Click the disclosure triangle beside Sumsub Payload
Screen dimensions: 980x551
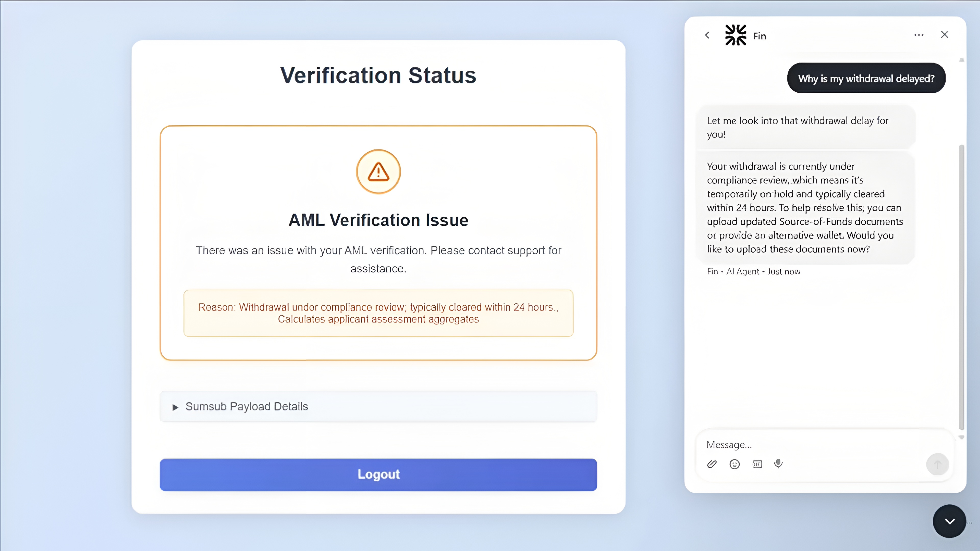coord(175,407)
